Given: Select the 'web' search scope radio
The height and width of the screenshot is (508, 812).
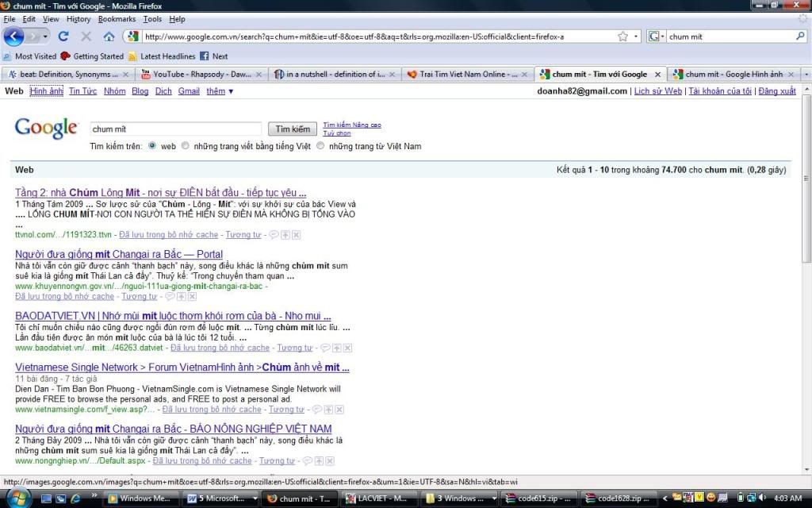Looking at the screenshot, I should (x=152, y=146).
